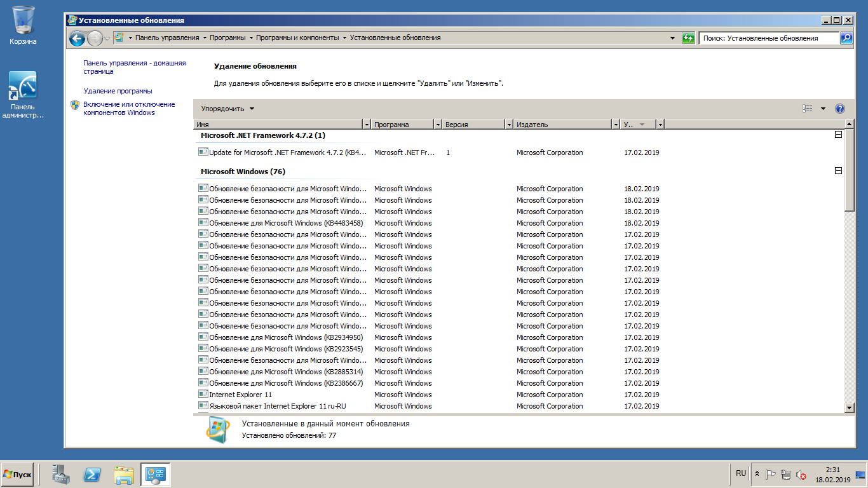The width and height of the screenshot is (868, 488).
Task: Click vertical scrollbar up arrow
Action: tap(850, 125)
